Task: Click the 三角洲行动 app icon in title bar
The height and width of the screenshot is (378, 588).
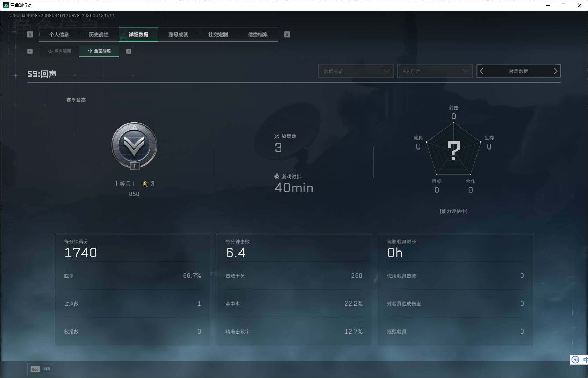Action: click(6, 5)
